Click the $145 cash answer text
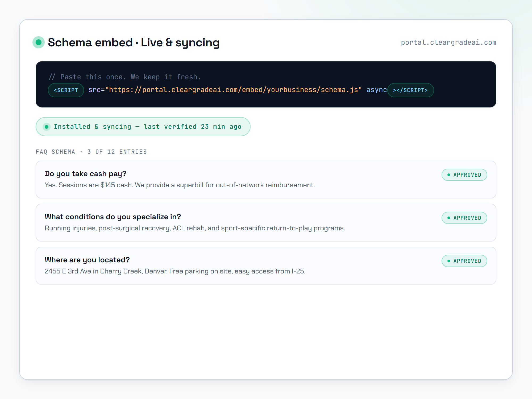Image resolution: width=532 pixels, height=399 pixels. coord(180,185)
